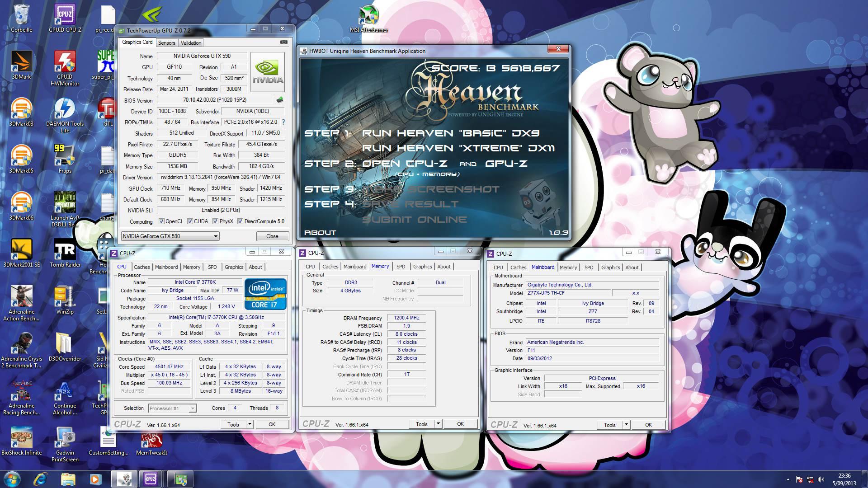The width and height of the screenshot is (868, 488).
Task: Launch 3DMark05 desktop icon
Action: click(21, 159)
